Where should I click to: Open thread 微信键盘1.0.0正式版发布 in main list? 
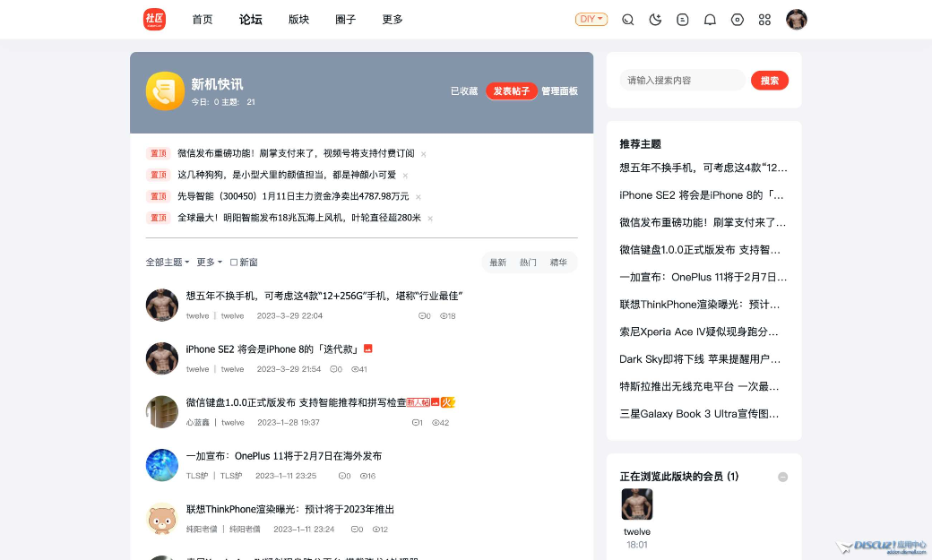tap(296, 402)
